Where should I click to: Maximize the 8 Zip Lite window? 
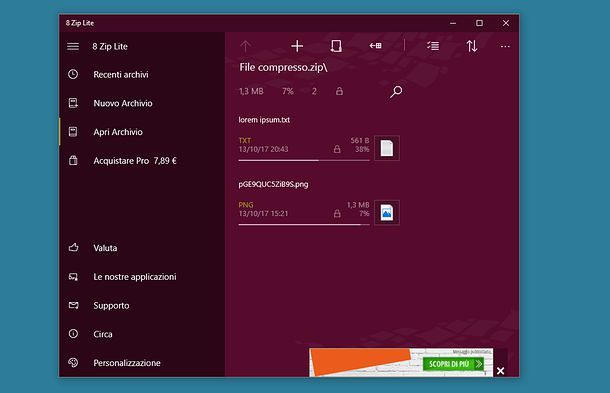[479, 23]
